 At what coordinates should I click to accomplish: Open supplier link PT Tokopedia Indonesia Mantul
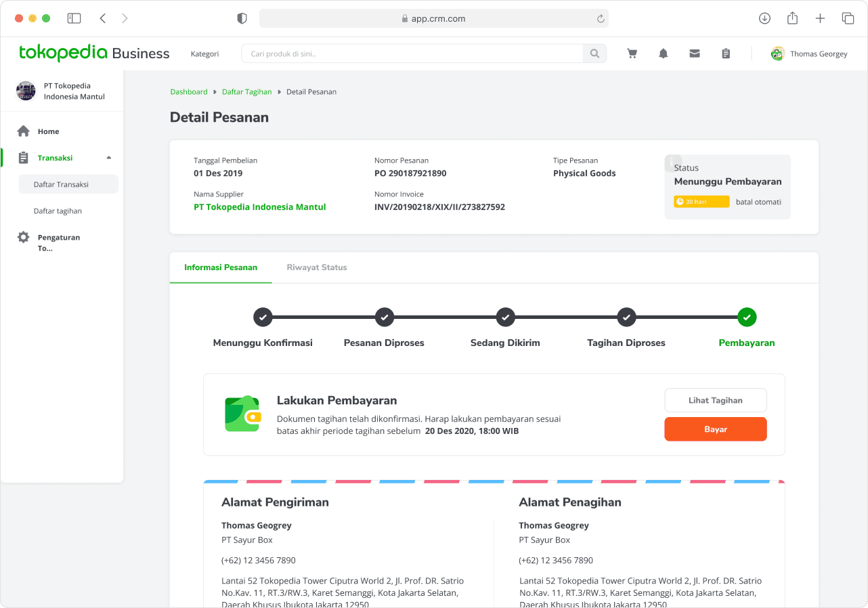tap(260, 207)
